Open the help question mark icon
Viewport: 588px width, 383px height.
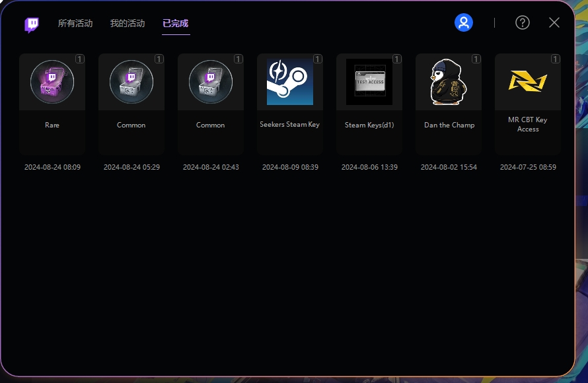pyautogui.click(x=523, y=23)
